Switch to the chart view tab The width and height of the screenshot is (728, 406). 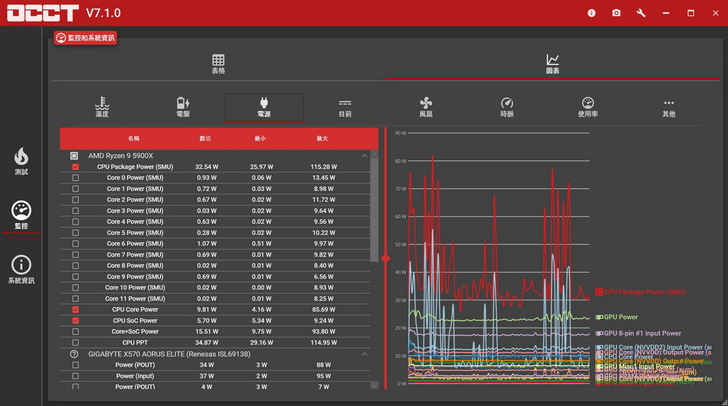(x=552, y=65)
